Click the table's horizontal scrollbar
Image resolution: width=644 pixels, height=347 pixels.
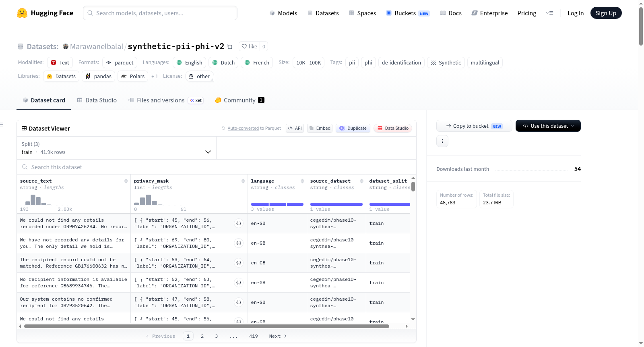(x=206, y=326)
